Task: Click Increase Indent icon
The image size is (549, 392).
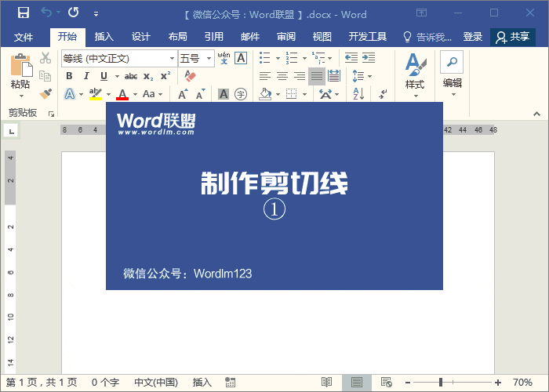Action: coord(369,57)
